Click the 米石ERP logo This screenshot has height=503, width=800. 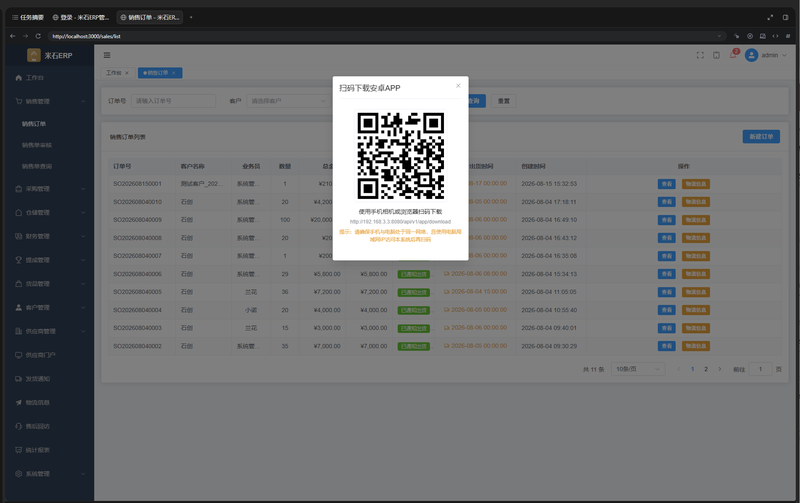point(49,55)
